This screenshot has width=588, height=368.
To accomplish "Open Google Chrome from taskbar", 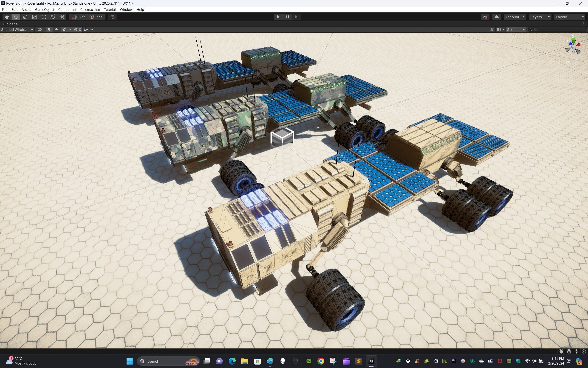I will point(321,361).
